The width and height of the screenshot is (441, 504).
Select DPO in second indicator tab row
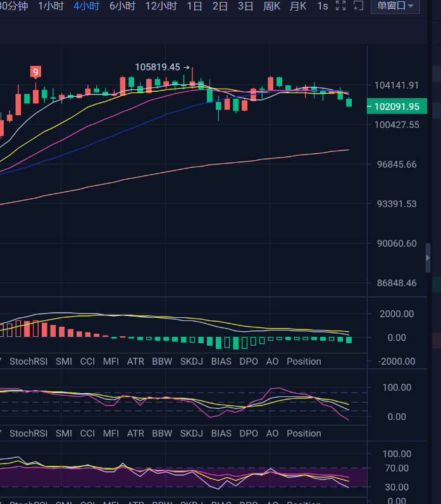[249, 433]
